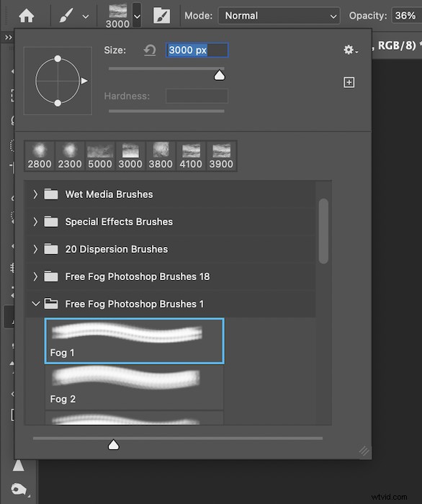Select the recent brush sized 3800
This screenshot has width=422, height=504.
tap(161, 156)
